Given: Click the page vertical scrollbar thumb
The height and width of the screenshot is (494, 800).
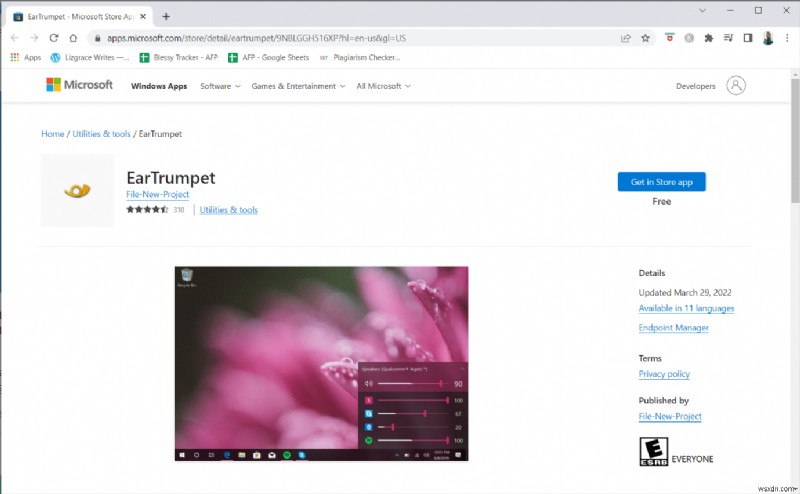Looking at the screenshot, I should click(x=795, y=140).
